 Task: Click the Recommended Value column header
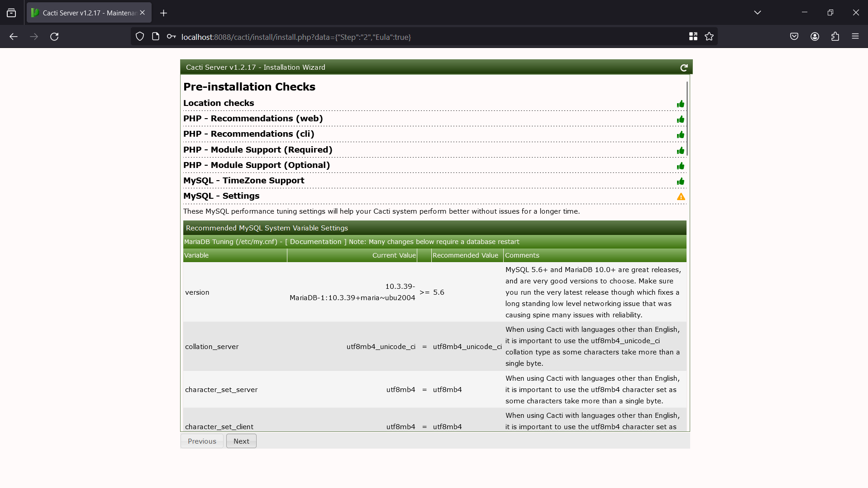coord(467,255)
